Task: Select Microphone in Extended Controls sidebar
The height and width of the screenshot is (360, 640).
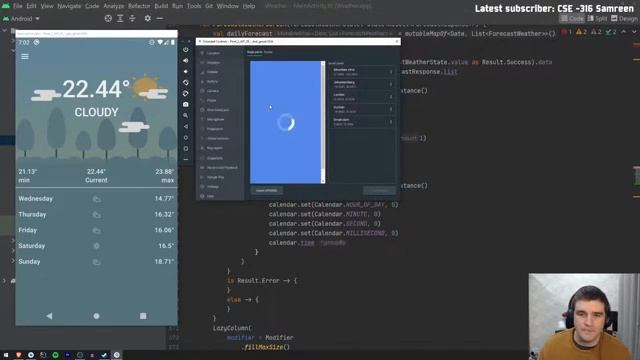Action: tap(220, 120)
